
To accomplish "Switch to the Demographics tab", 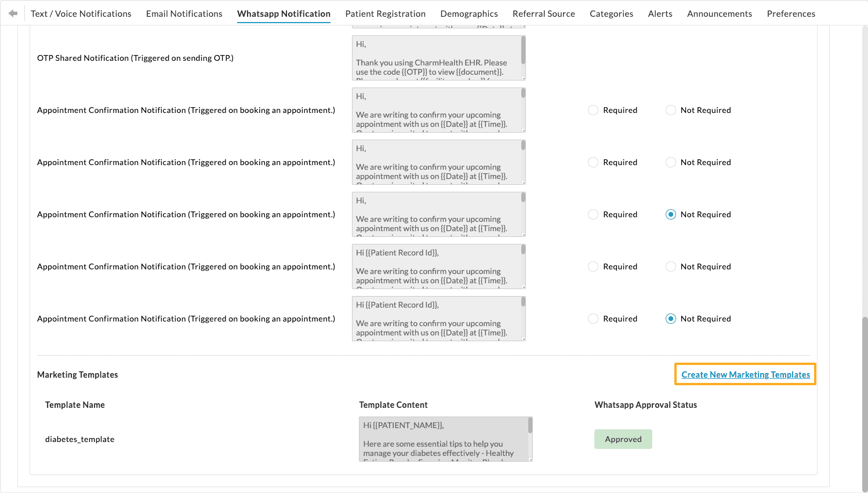I will tap(469, 13).
